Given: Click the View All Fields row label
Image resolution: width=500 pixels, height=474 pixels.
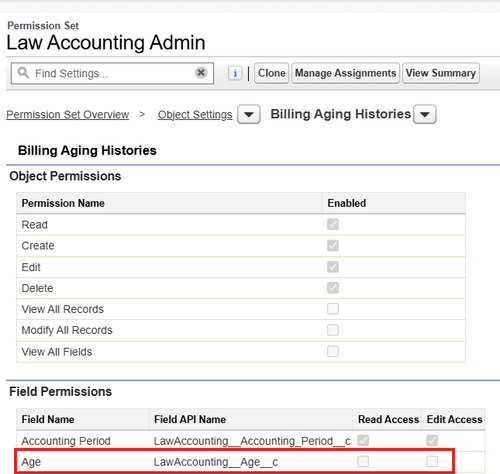Looking at the screenshot, I should pyautogui.click(x=57, y=352).
